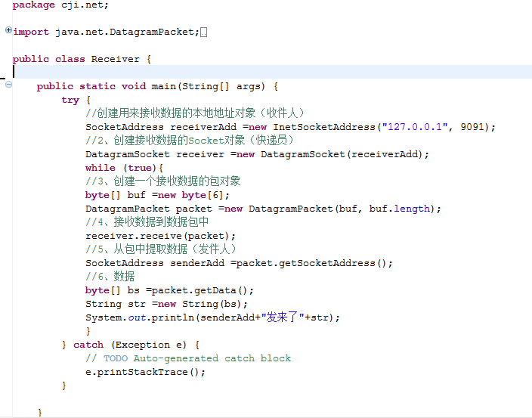Click 'byte[] buf =new byte[6];' line
Screen dimensions: 532x418
click(x=157, y=195)
